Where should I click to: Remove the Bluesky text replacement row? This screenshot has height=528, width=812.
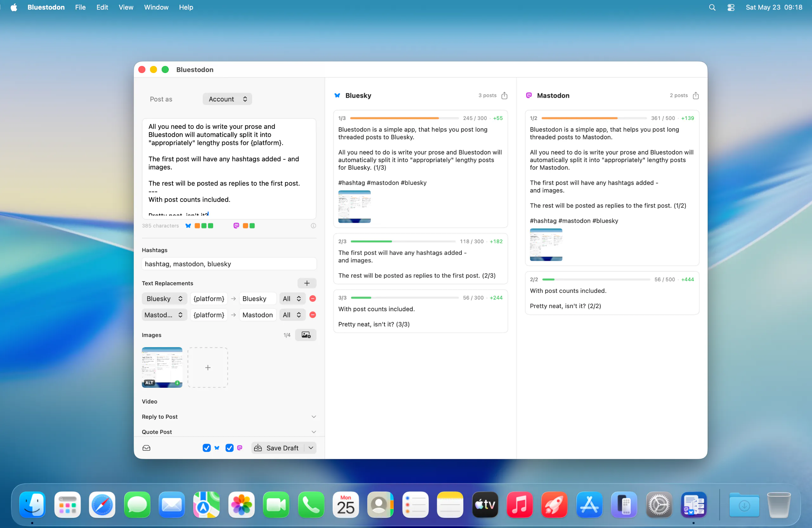point(312,299)
